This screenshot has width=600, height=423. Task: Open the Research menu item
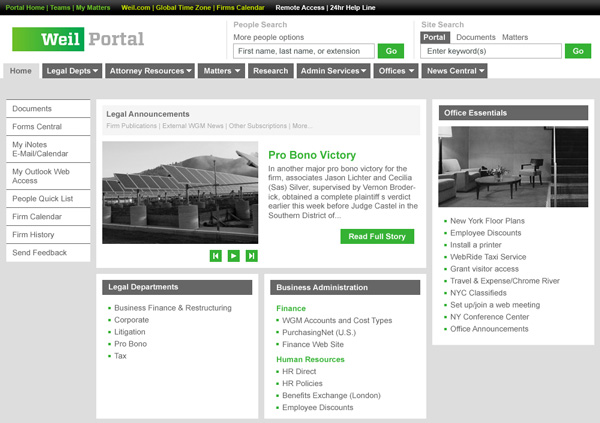point(271,71)
